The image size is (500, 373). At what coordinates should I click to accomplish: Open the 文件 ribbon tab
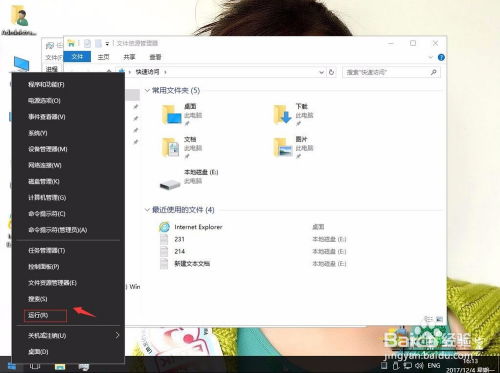77,57
